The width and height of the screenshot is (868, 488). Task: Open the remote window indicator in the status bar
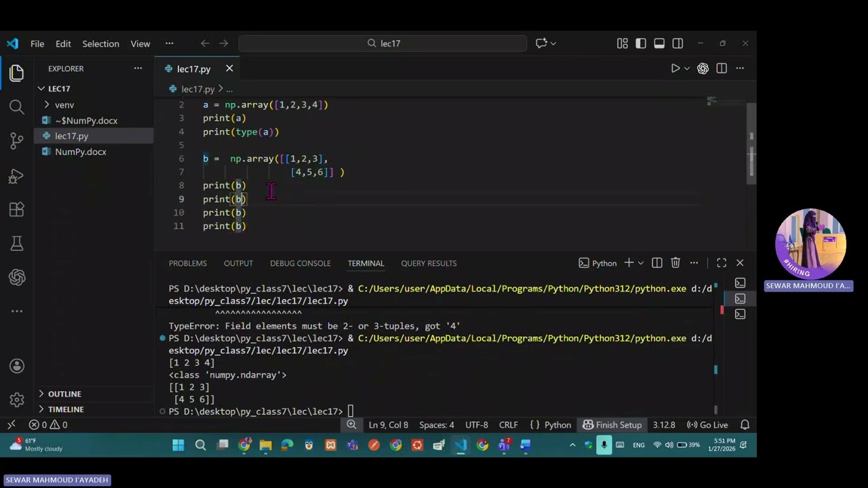pyautogui.click(x=11, y=425)
